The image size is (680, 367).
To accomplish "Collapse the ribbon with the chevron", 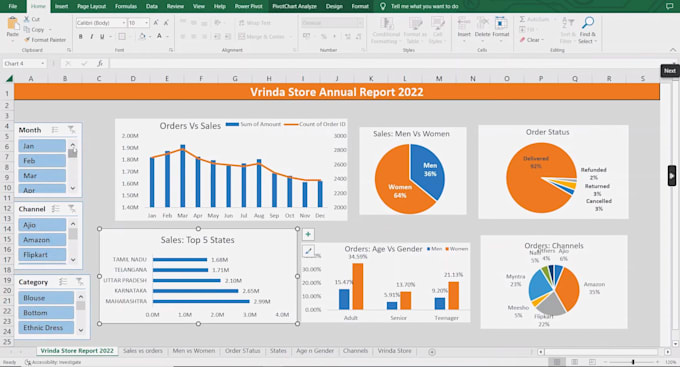I will 673,50.
